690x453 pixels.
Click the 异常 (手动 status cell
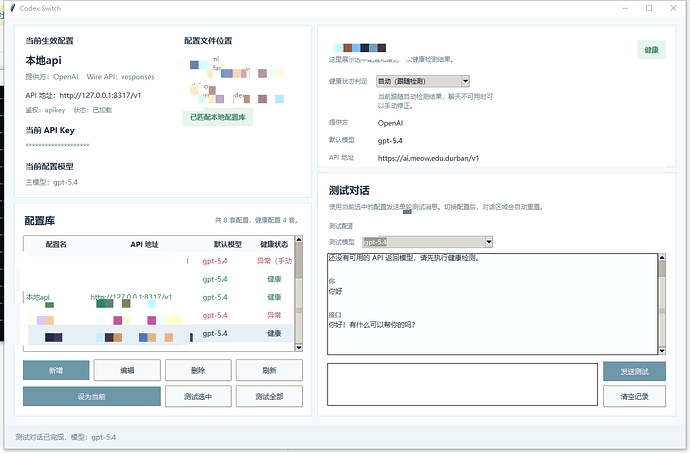[x=275, y=261]
